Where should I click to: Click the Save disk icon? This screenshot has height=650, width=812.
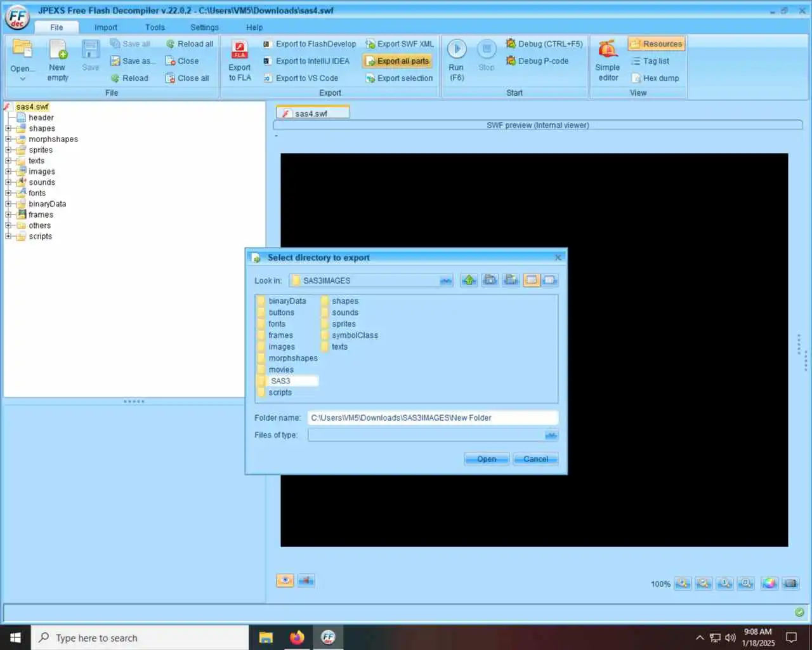tap(91, 49)
